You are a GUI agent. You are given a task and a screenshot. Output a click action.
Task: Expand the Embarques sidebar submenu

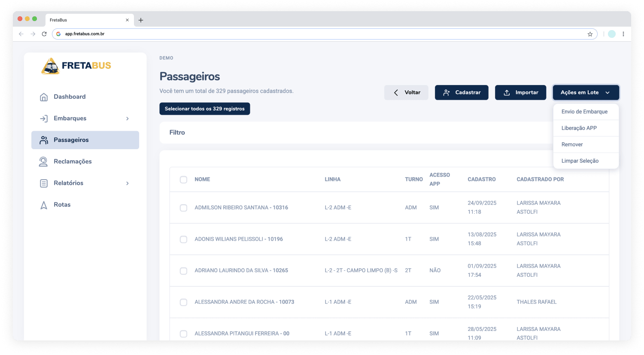pyautogui.click(x=128, y=118)
